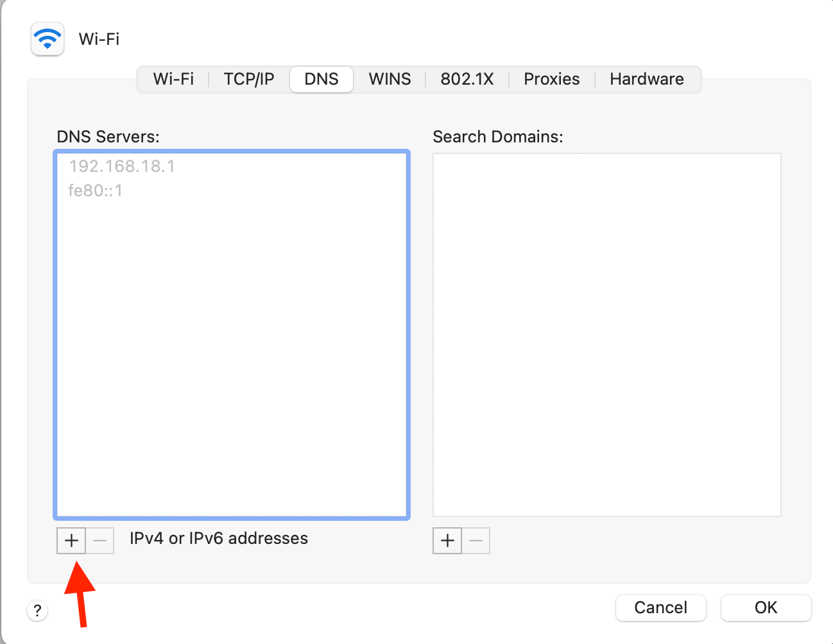Viewport: 833px width, 644px height.
Task: Open the 802.1X tab
Action: 467,78
